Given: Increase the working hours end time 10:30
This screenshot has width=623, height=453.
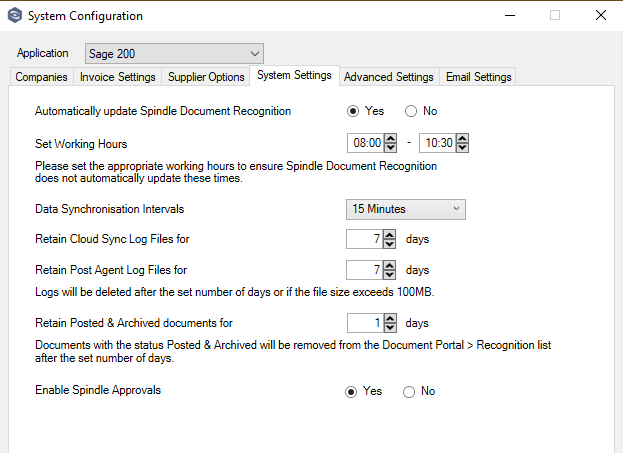Looking at the screenshot, I should pyautogui.click(x=462, y=138).
